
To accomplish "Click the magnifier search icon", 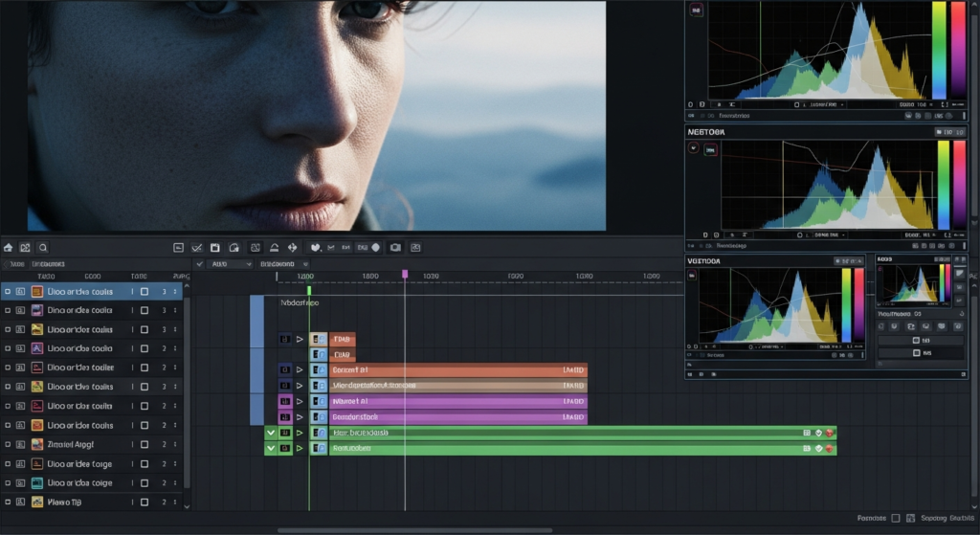I will click(x=43, y=247).
